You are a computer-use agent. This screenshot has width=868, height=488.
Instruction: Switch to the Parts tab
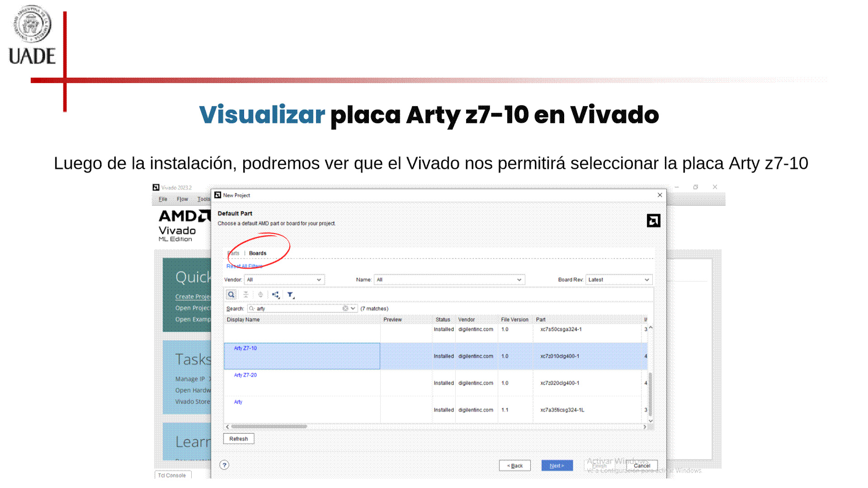coord(234,253)
